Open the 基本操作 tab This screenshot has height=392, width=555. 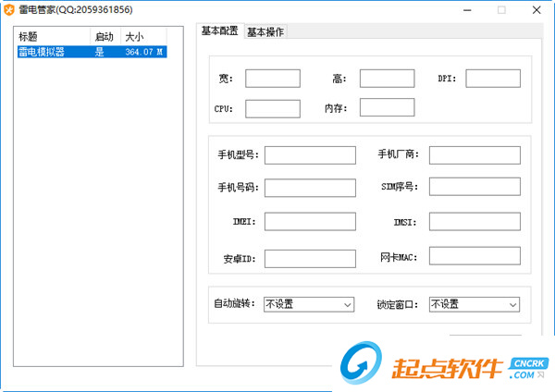(265, 31)
